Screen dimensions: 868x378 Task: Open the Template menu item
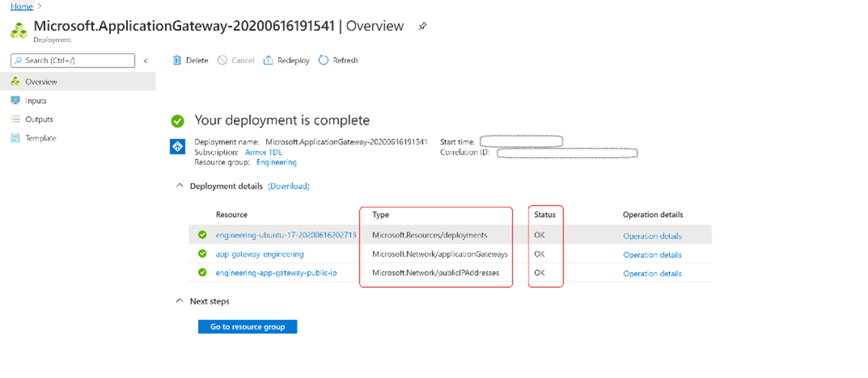(40, 138)
